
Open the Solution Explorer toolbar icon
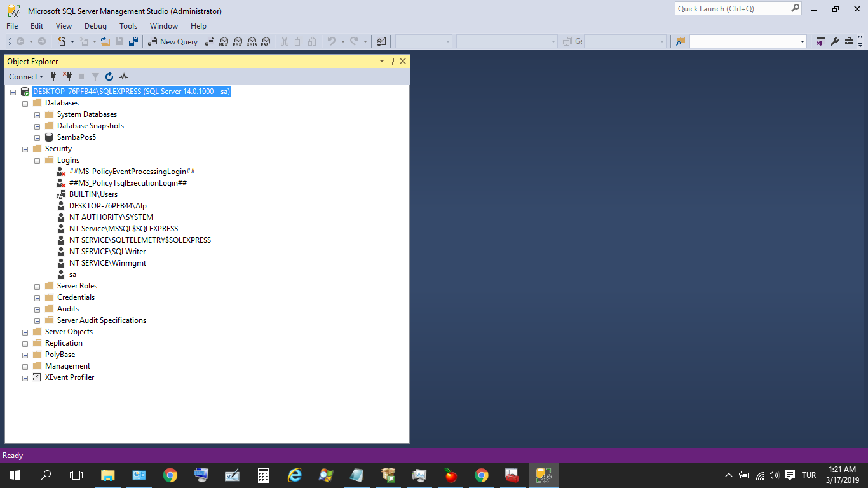click(821, 41)
